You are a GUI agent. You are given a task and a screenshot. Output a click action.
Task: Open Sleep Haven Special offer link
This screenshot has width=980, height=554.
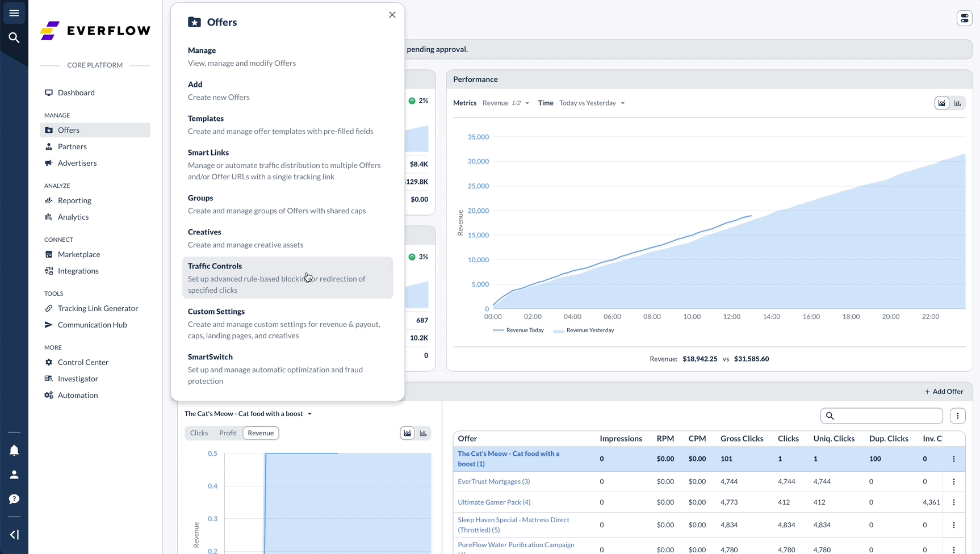[513, 524]
